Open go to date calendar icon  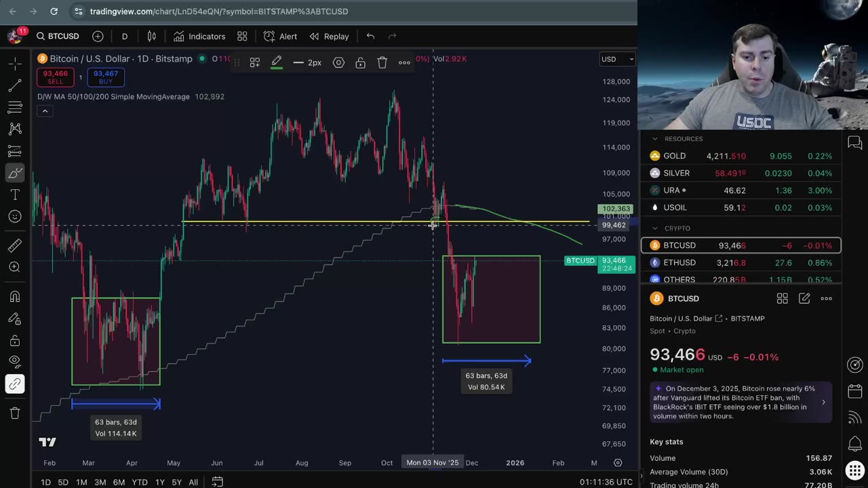(217, 482)
